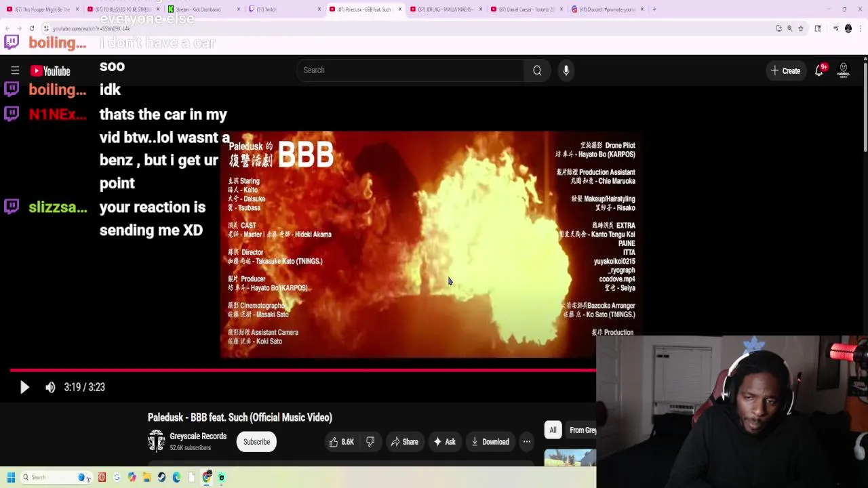Open the YouTube hamburger guide menu

[15, 70]
